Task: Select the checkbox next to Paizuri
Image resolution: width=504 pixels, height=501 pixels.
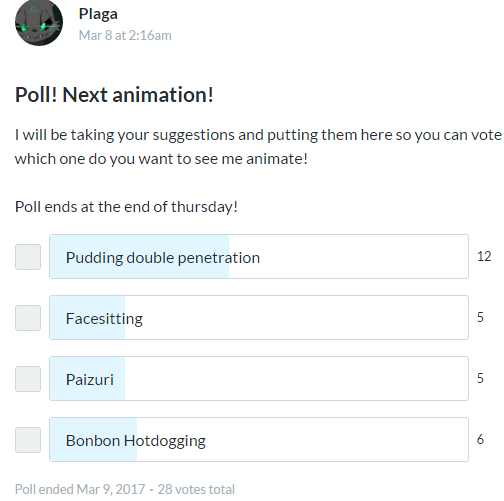Action: click(28, 379)
